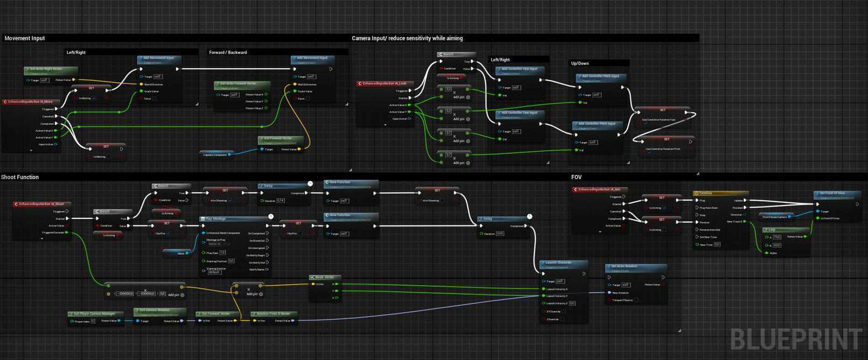Select the FOV comment box title

[x=576, y=177]
